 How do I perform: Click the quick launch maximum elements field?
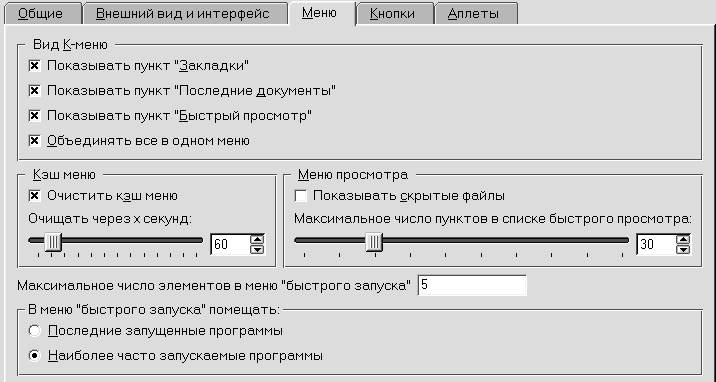point(472,285)
